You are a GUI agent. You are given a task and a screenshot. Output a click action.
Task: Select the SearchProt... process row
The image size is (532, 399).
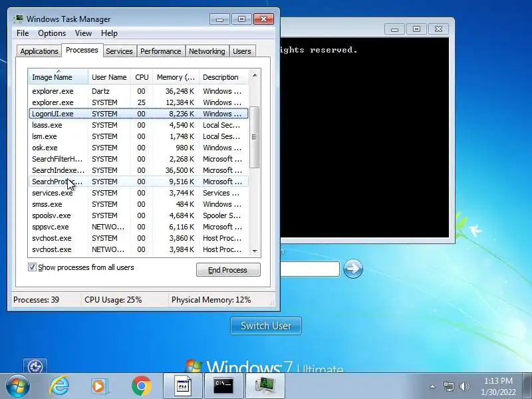click(138, 182)
